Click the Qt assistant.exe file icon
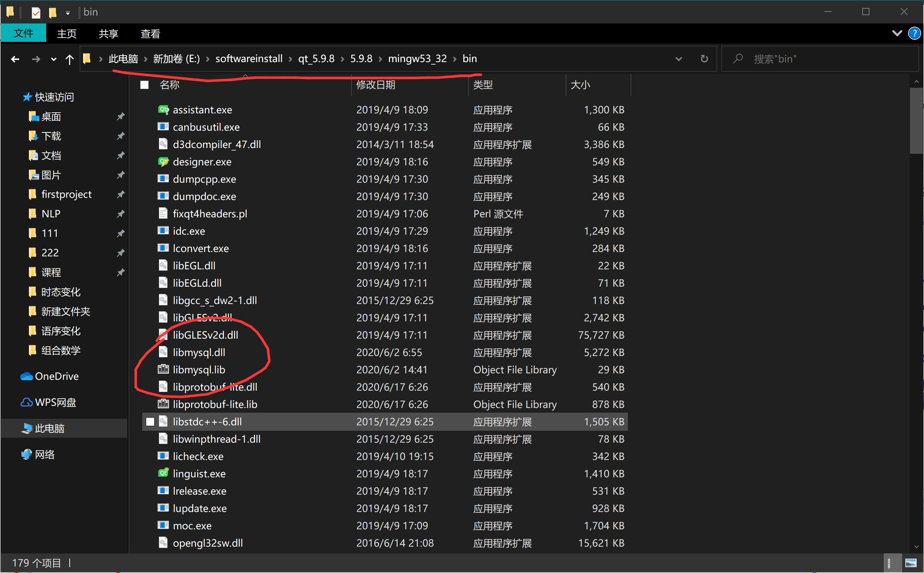 [163, 109]
